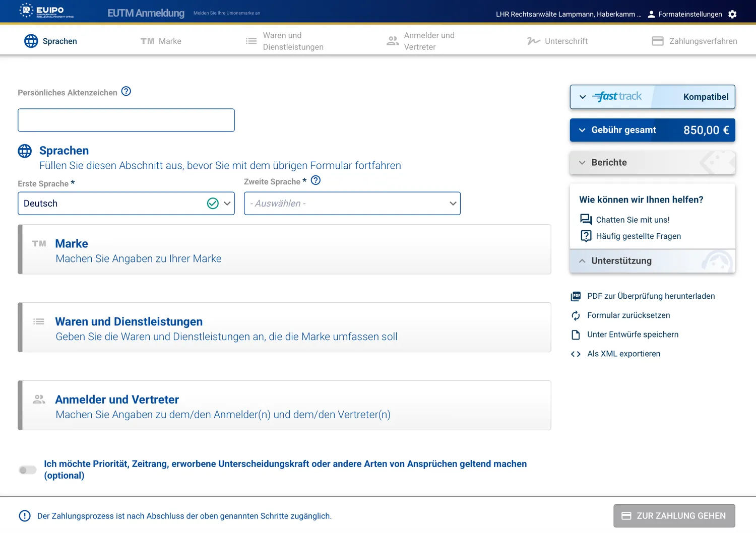This screenshot has height=533, width=756.
Task: Click Chatten Sie mit uns link
Action: pos(633,220)
